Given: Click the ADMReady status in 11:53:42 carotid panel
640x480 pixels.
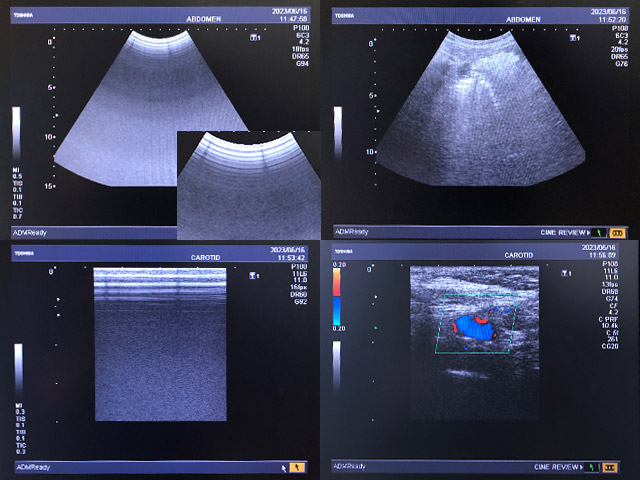Looking at the screenshot, I should point(33,467).
